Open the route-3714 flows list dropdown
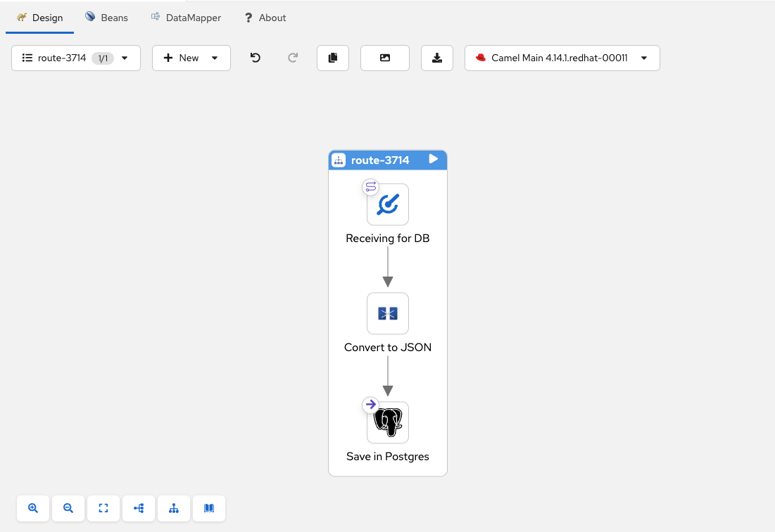Image resolution: width=775 pixels, height=532 pixels. [x=76, y=58]
